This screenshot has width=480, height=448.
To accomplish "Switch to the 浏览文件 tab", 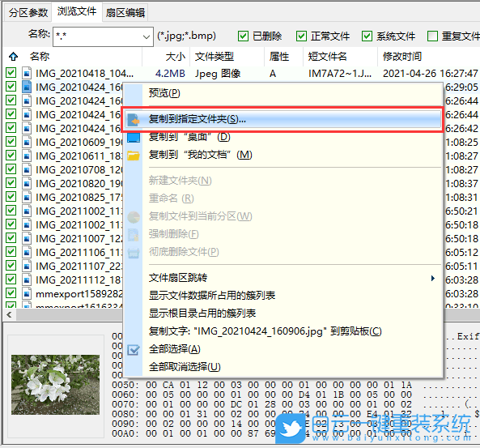I will (77, 11).
